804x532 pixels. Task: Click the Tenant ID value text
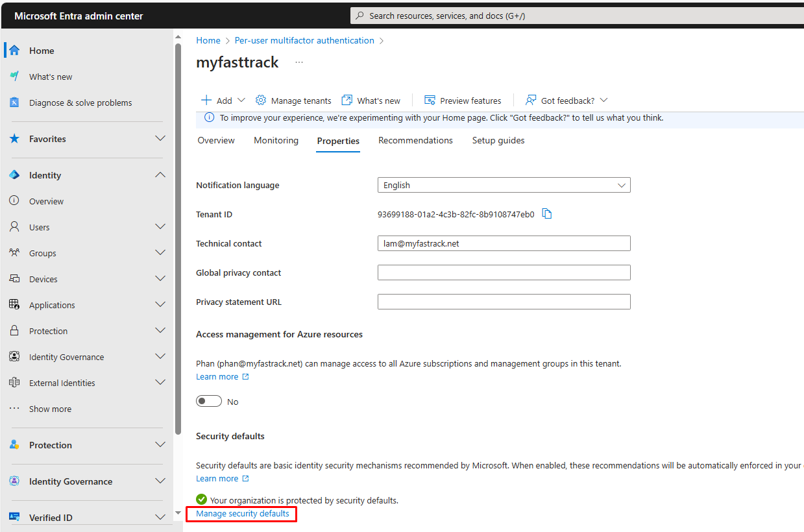[x=456, y=214]
